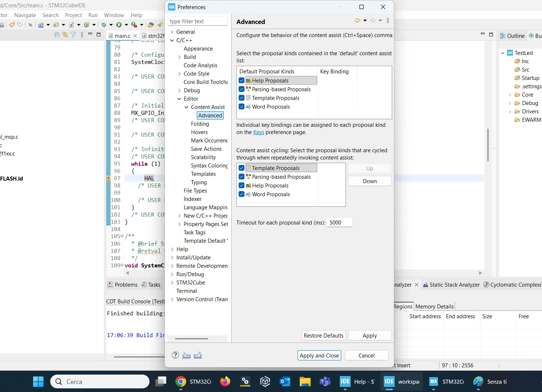
Task: Open the Window menu
Action: (114, 15)
